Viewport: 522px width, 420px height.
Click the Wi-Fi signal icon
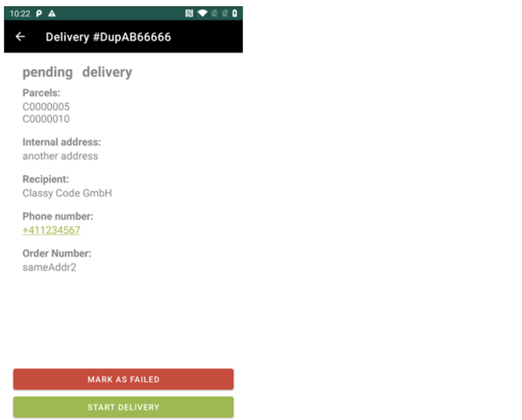pyautogui.click(x=202, y=13)
